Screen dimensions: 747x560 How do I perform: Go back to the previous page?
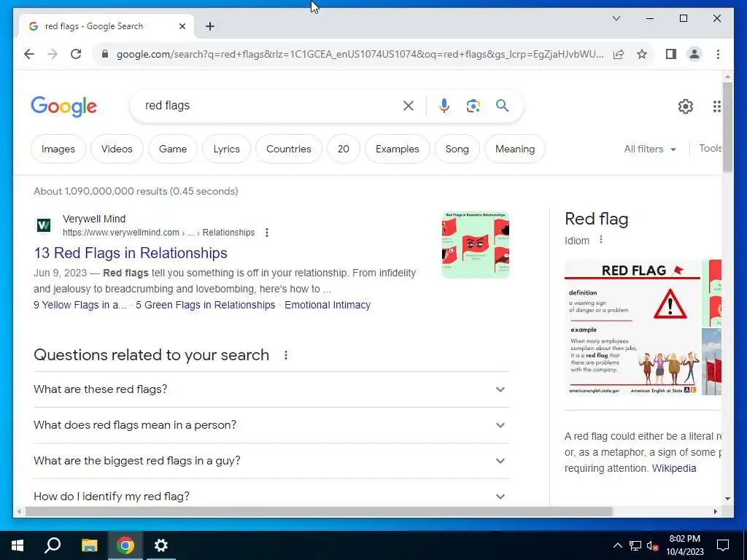[29, 54]
